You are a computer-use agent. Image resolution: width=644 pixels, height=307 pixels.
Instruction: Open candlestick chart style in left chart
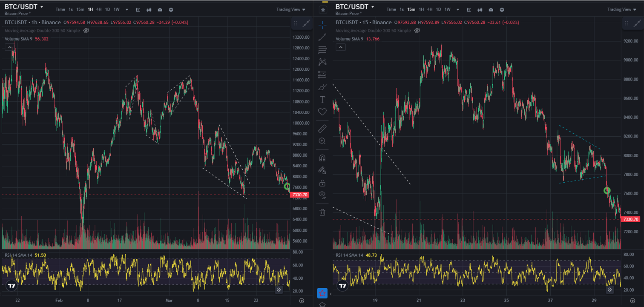pyautogui.click(x=149, y=9)
